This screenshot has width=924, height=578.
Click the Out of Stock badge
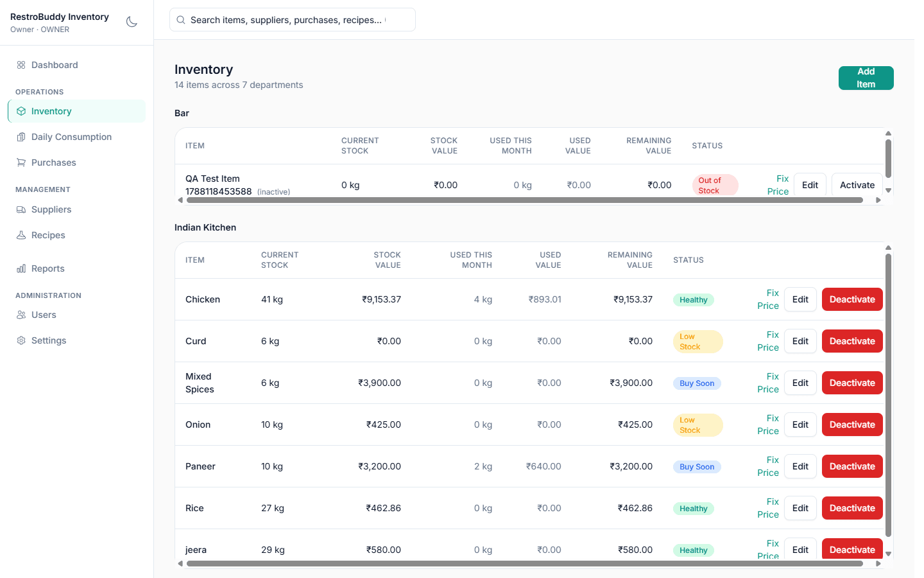(x=715, y=186)
